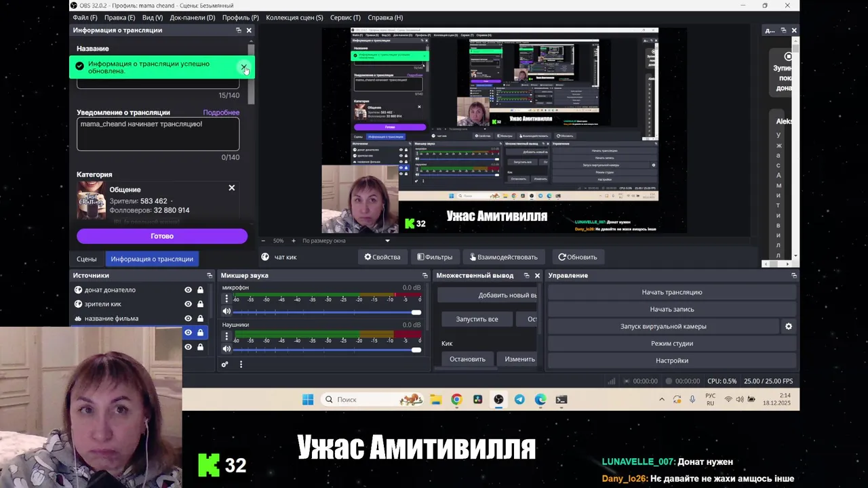Open the Подробнее link
The image size is (868, 488).
click(221, 113)
